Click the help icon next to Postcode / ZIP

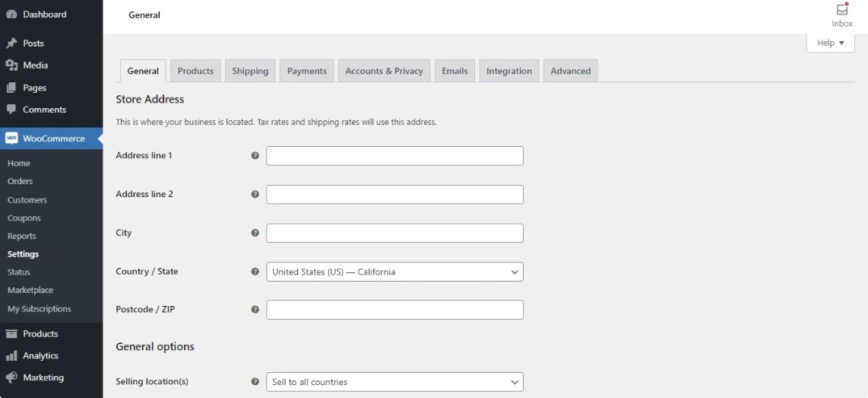click(255, 310)
